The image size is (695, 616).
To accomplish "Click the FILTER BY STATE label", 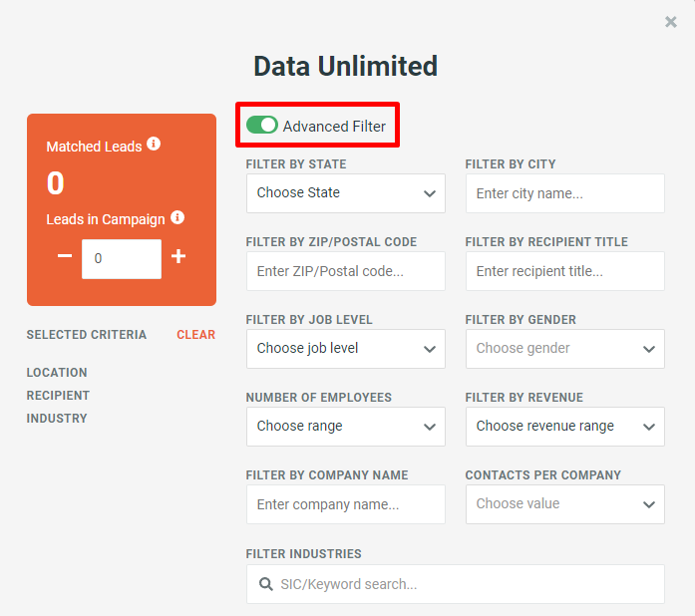I will pos(296,164).
